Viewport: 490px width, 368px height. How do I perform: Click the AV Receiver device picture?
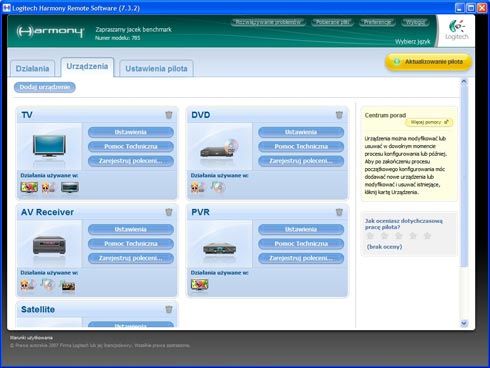click(49, 245)
